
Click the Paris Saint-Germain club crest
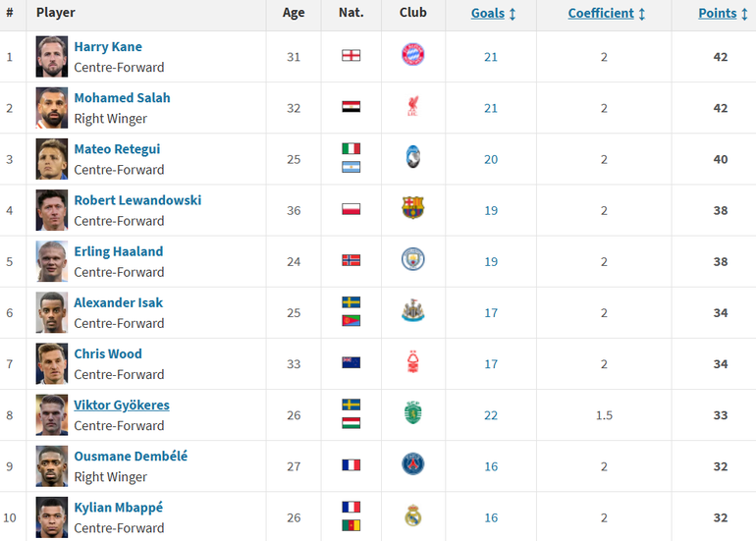(412, 463)
